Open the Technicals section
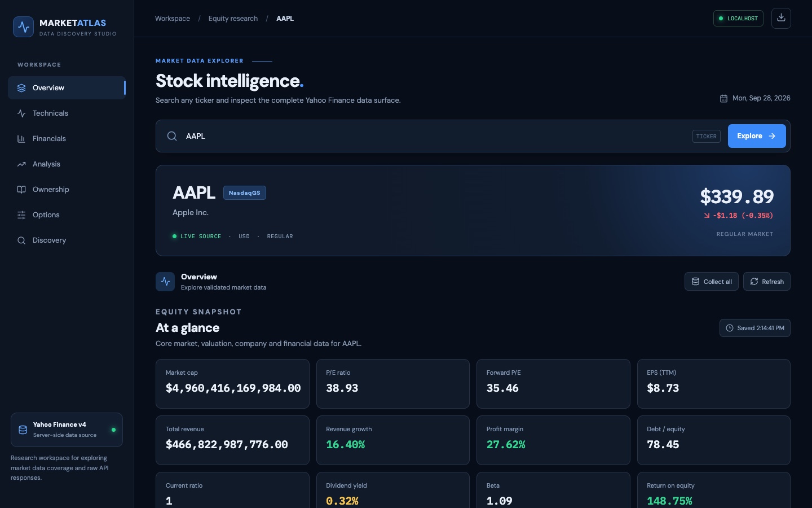The image size is (812, 508). [67, 113]
